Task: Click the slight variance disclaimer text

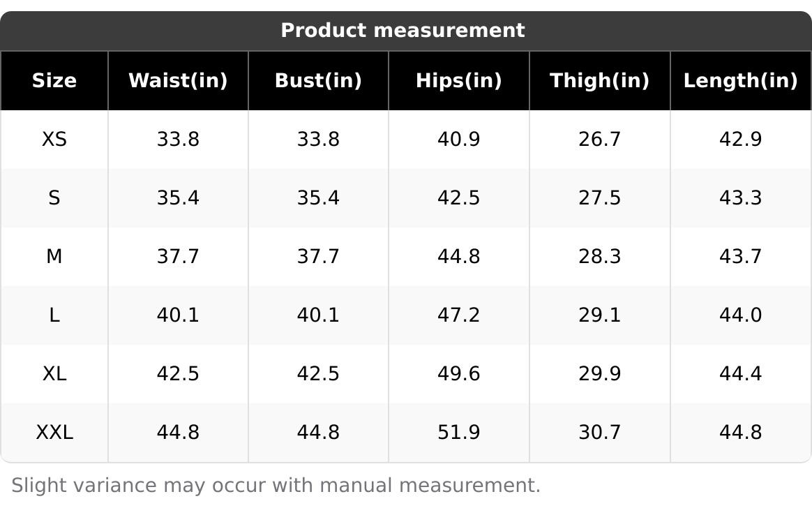Action: (x=276, y=485)
